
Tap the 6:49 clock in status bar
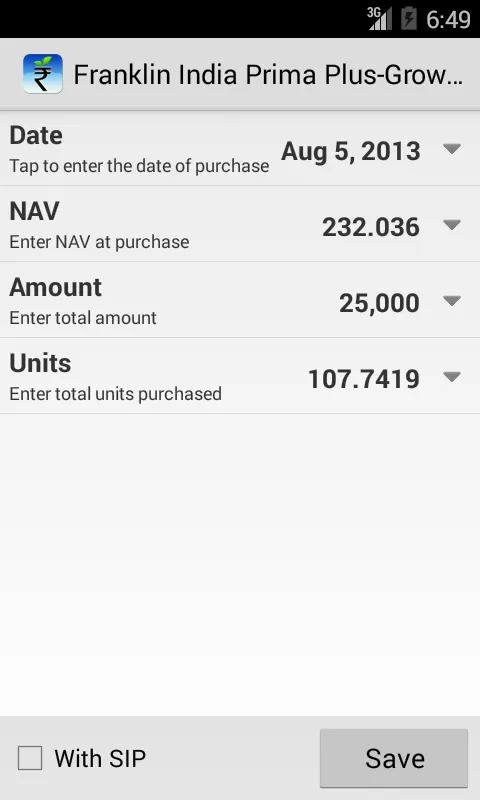click(448, 19)
